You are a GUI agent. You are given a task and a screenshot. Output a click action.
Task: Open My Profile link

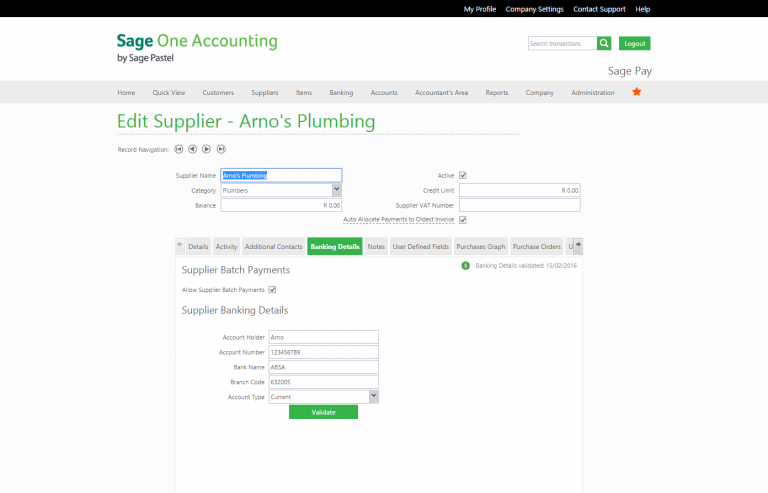480,9
